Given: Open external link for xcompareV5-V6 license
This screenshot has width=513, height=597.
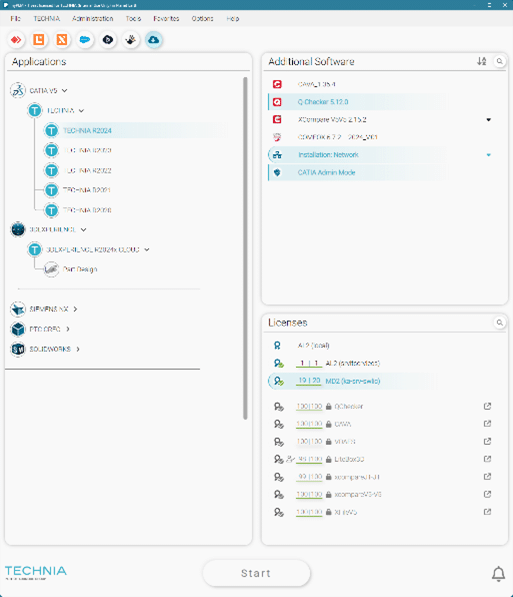Looking at the screenshot, I should click(x=487, y=494).
